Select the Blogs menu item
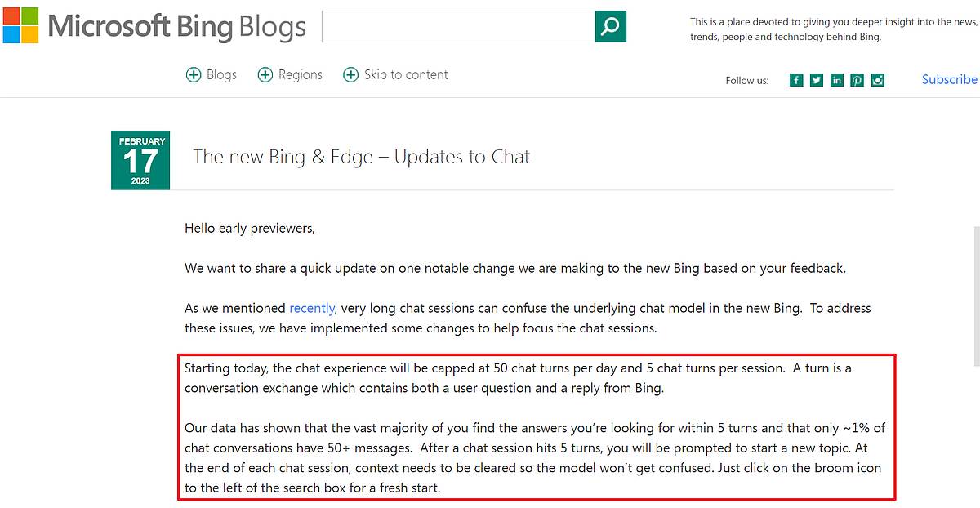Screen dimensions: 980x508 point(220,74)
